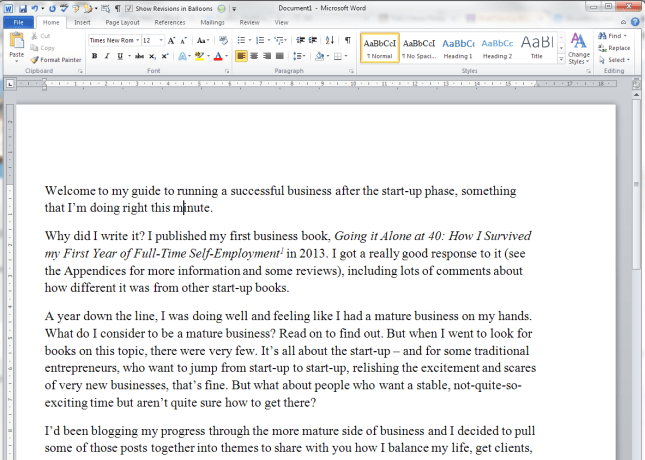Open Select in Editing group
Screen dimensions: 645x460
(x=614, y=60)
